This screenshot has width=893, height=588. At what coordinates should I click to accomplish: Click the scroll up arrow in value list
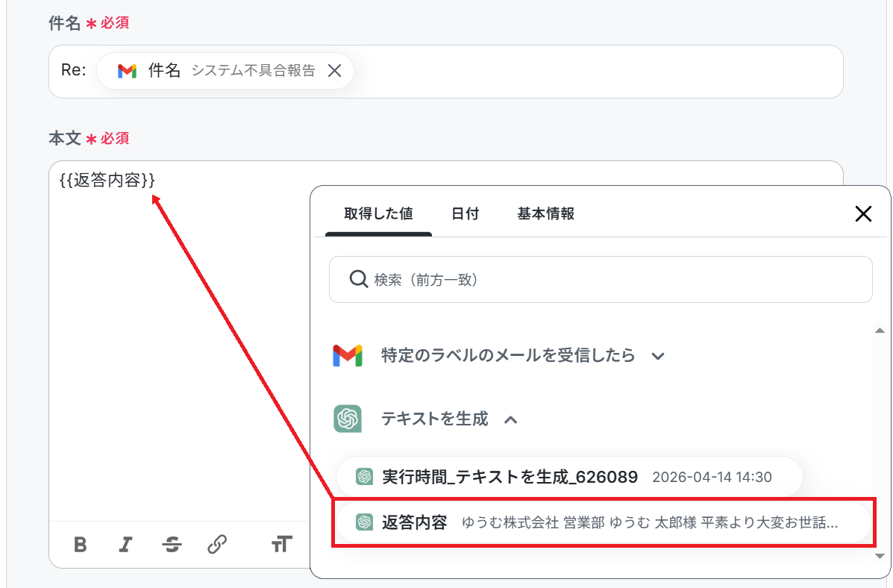click(880, 331)
